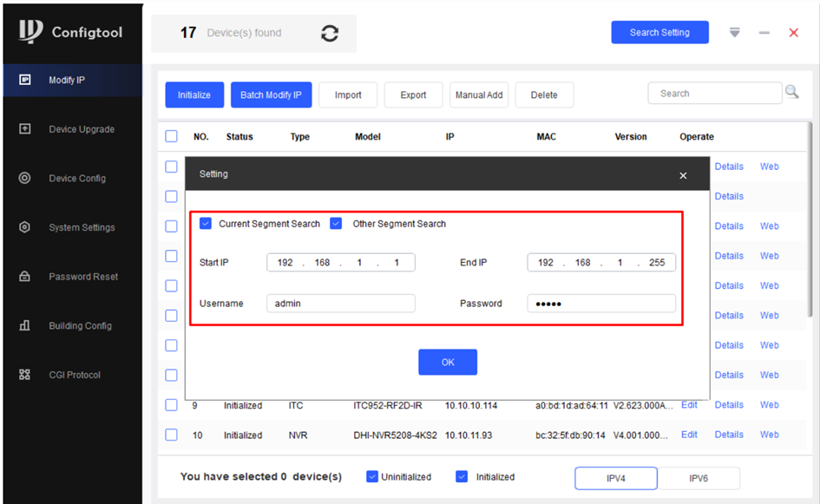Select the IPV4 tab
Screen dimensions: 820x504
click(x=615, y=478)
